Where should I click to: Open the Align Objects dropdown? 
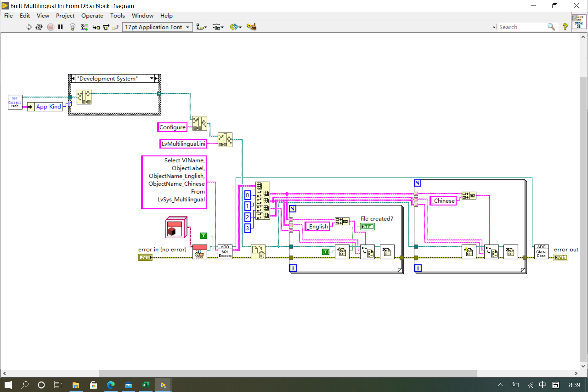[202, 27]
